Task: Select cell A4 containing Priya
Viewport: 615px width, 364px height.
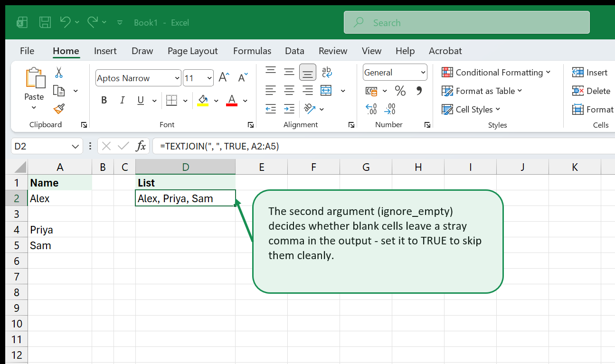Action: pos(59,230)
